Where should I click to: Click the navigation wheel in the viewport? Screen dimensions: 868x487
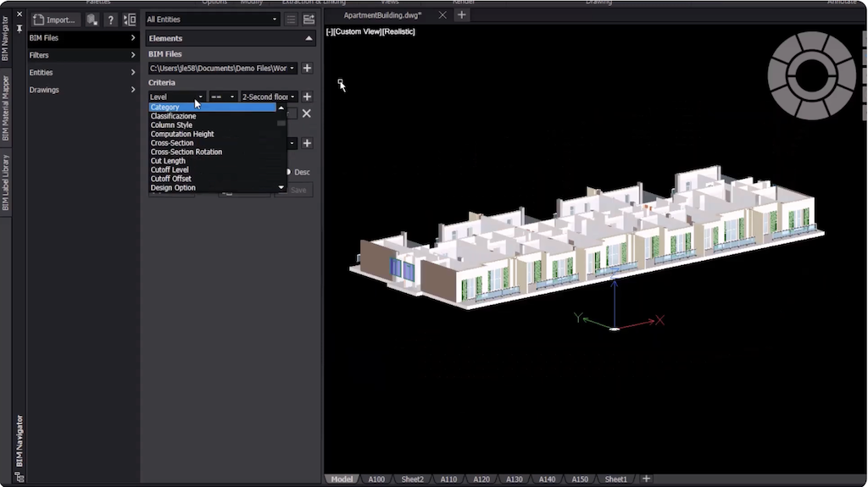(x=811, y=75)
